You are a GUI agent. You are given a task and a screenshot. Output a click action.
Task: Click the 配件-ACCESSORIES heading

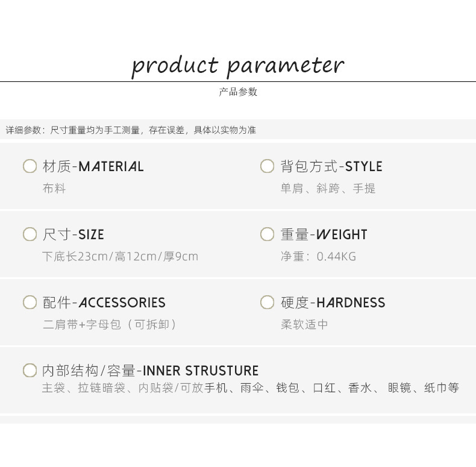pyautogui.click(x=104, y=302)
